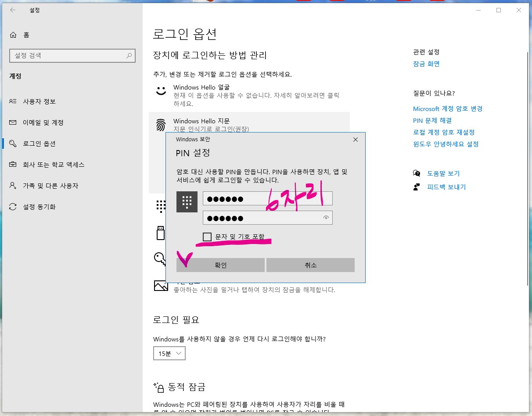
Task: Open 사용자 정보 in the sidebar
Action: (x=40, y=101)
